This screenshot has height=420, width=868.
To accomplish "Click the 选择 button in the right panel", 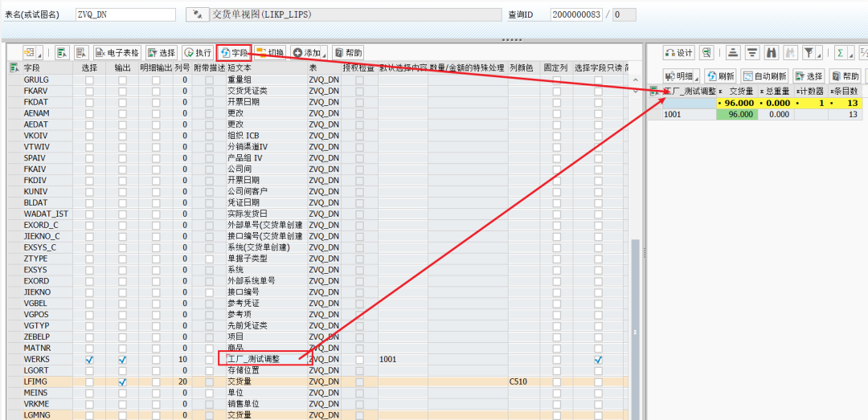I will (x=809, y=76).
